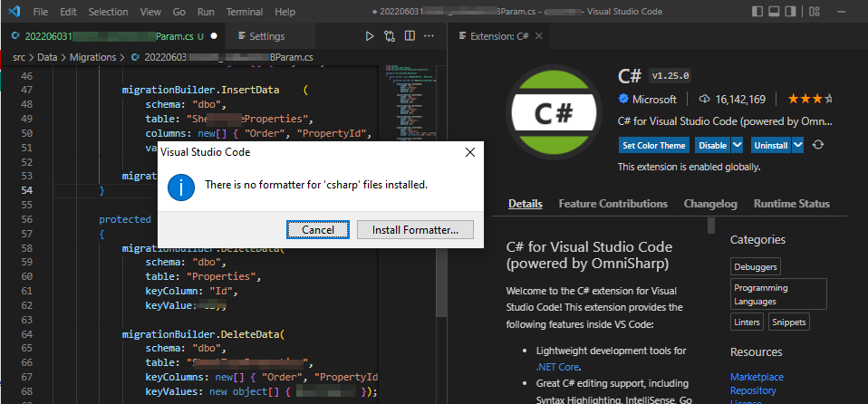
Task: Click the unsaved changes dot on Param.cs tab
Action: [x=214, y=36]
